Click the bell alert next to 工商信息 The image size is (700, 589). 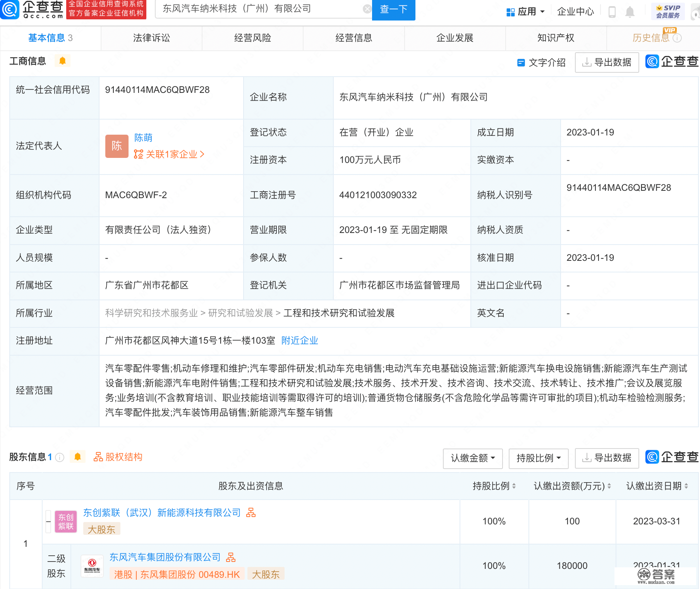coord(62,61)
